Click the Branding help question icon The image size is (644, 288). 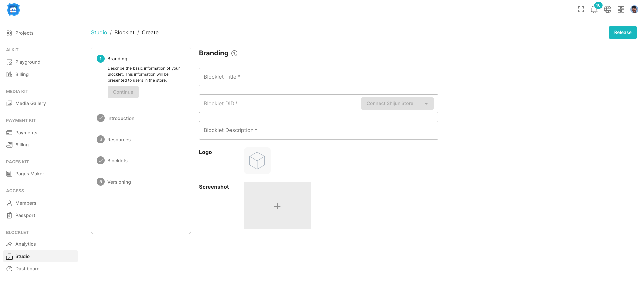(234, 54)
